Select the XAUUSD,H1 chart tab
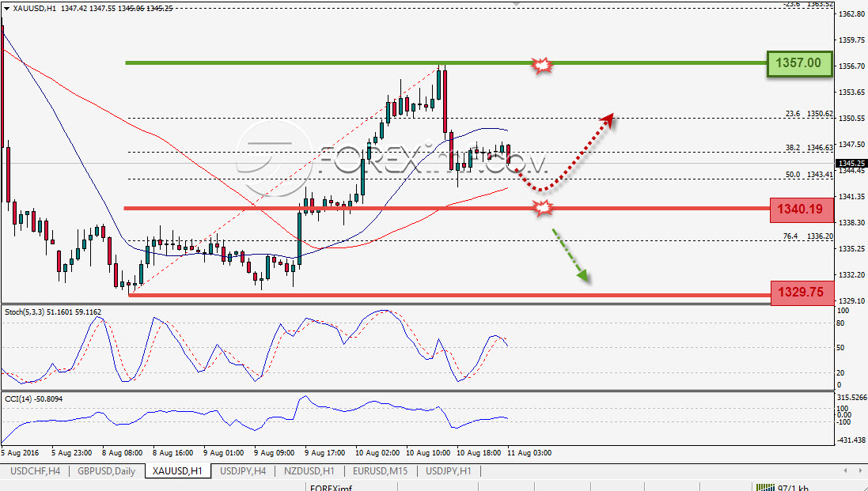Viewport: 868px width, 491px height. [x=178, y=471]
